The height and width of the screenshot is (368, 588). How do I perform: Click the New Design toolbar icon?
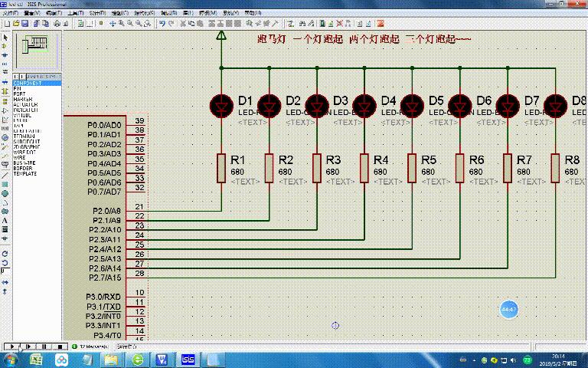point(7,23)
